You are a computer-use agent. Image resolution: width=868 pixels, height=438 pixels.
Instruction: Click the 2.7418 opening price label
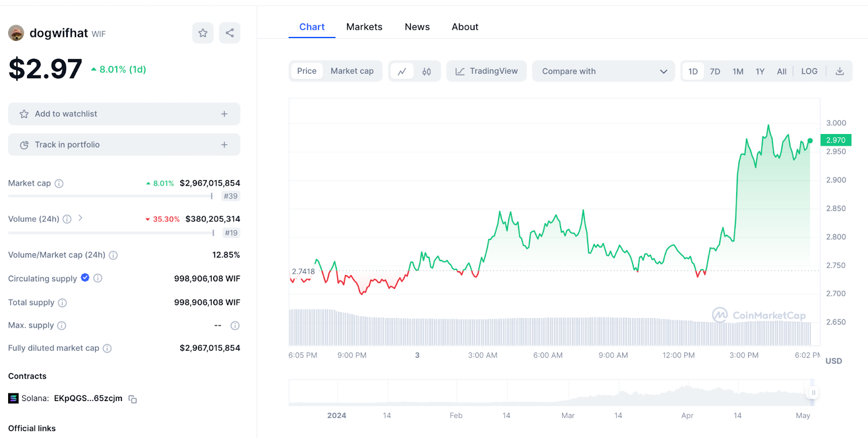[303, 271]
